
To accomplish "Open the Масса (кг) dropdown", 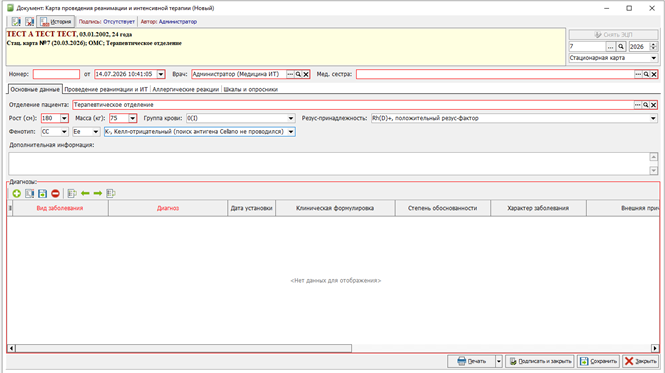I will 132,118.
